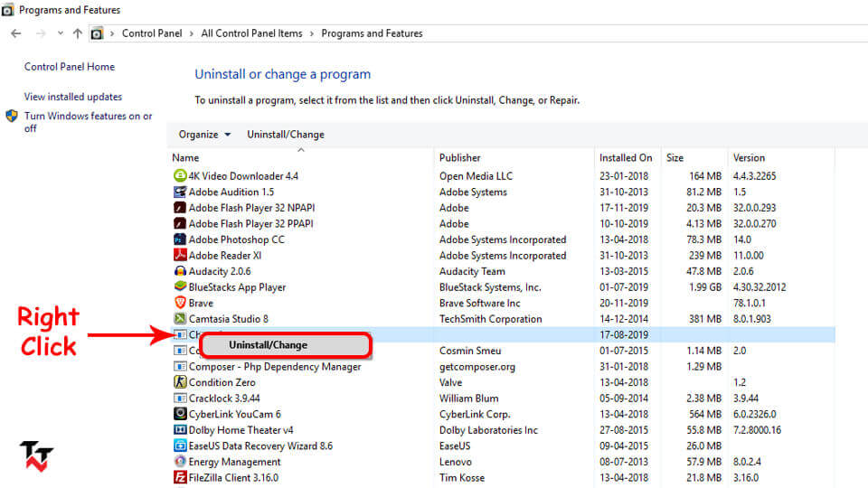The width and height of the screenshot is (868, 488).
Task: Click the Energy Management icon
Action: pos(180,462)
